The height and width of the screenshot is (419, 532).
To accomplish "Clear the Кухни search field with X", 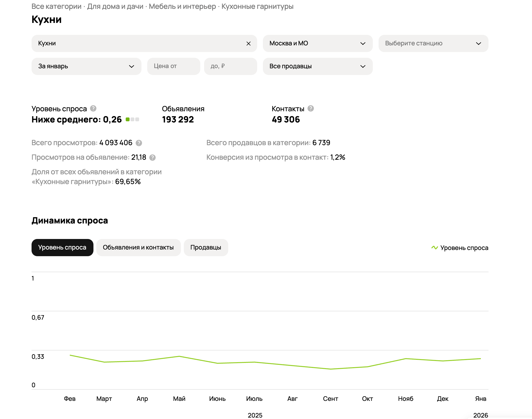I will (x=248, y=43).
